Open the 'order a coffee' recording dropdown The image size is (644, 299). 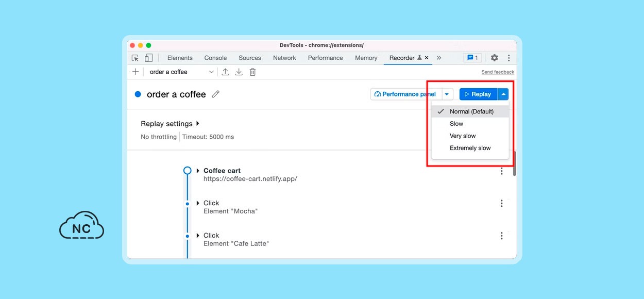181,72
